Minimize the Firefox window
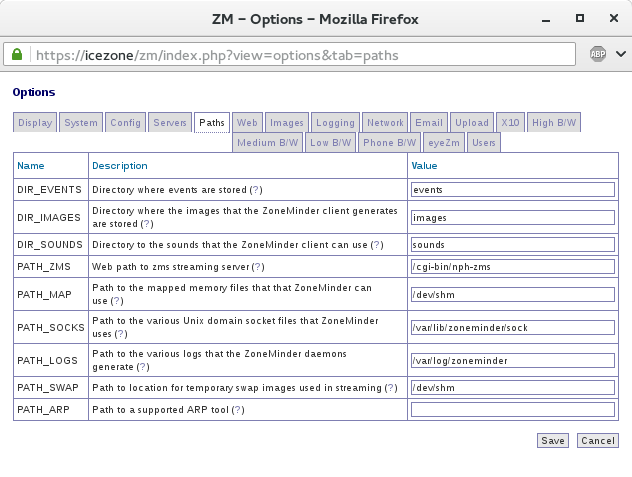Image resolution: width=632 pixels, height=477 pixels. click(x=546, y=19)
